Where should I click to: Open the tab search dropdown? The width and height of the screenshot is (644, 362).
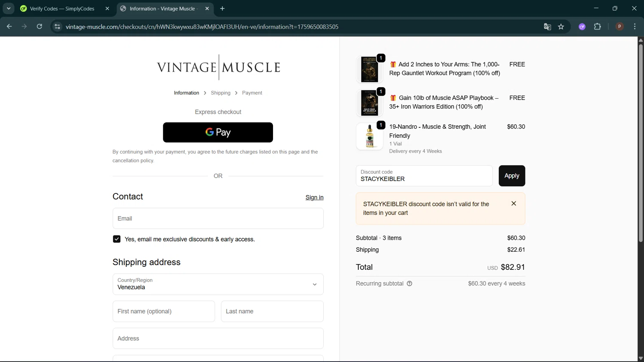tap(9, 9)
